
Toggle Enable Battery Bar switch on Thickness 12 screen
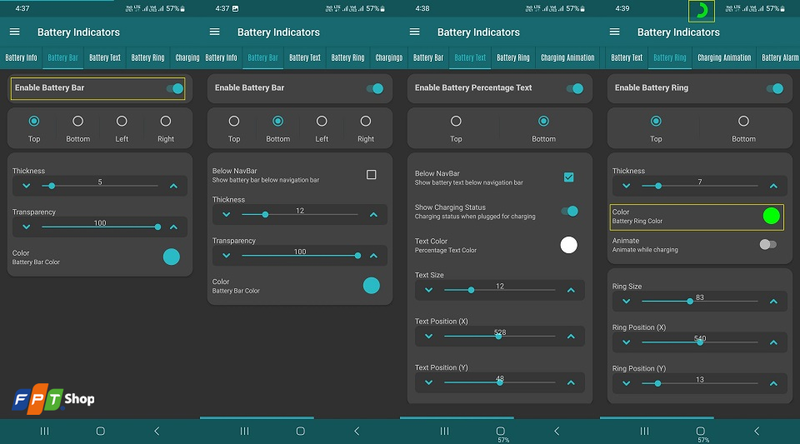(x=374, y=88)
